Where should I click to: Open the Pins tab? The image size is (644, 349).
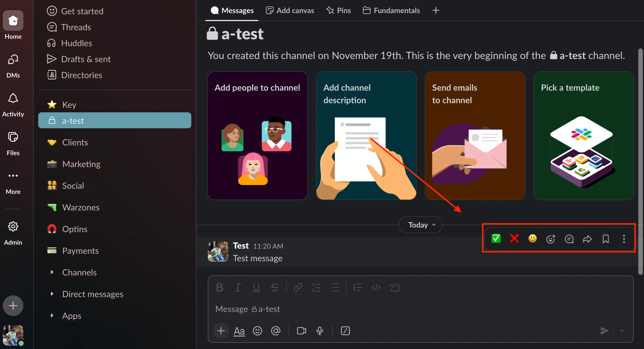[338, 10]
